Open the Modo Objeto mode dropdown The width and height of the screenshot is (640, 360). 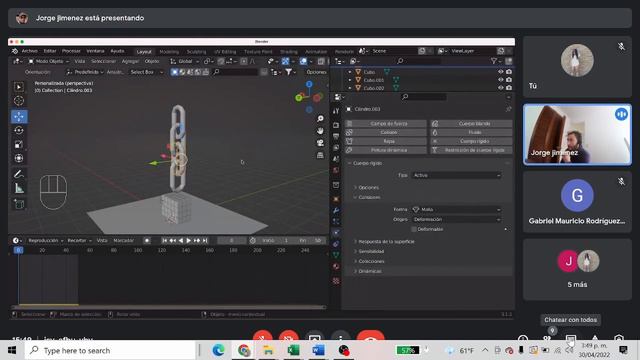49,61
